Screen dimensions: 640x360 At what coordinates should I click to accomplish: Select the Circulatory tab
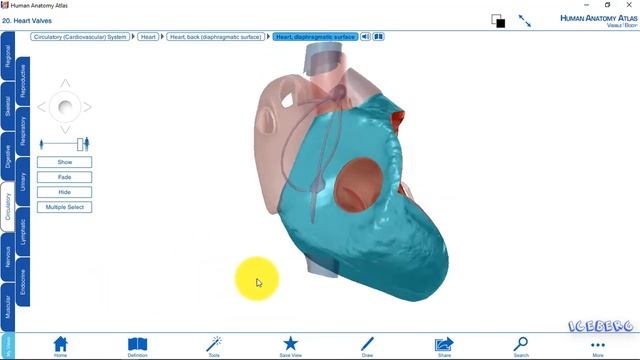pyautogui.click(x=8, y=207)
